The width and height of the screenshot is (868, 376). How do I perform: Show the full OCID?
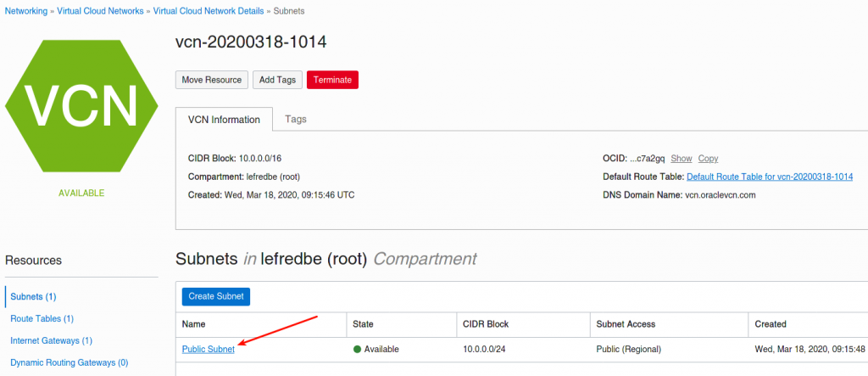682,159
